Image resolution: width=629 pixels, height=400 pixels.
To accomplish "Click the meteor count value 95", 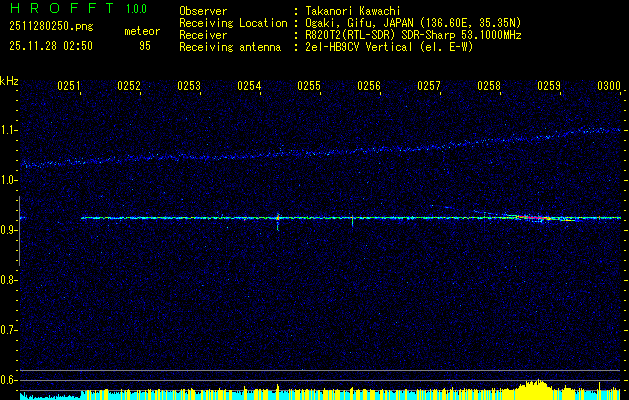I will coord(145,46).
